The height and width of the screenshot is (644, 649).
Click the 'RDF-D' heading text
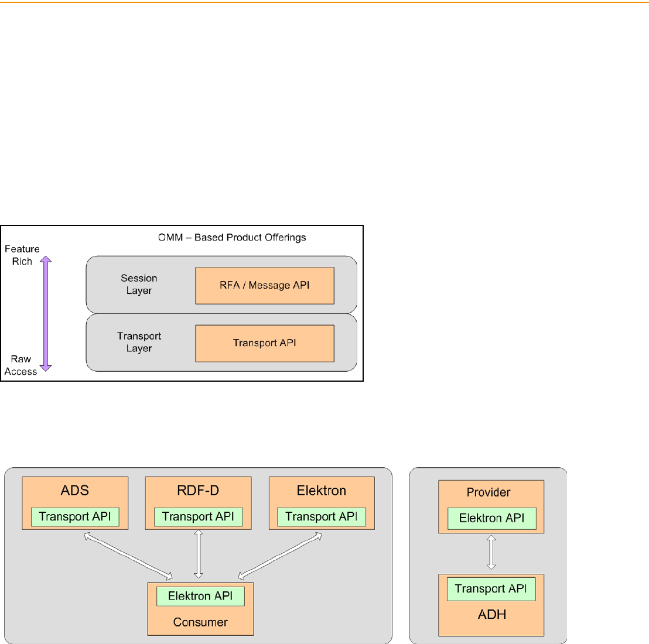(198, 491)
